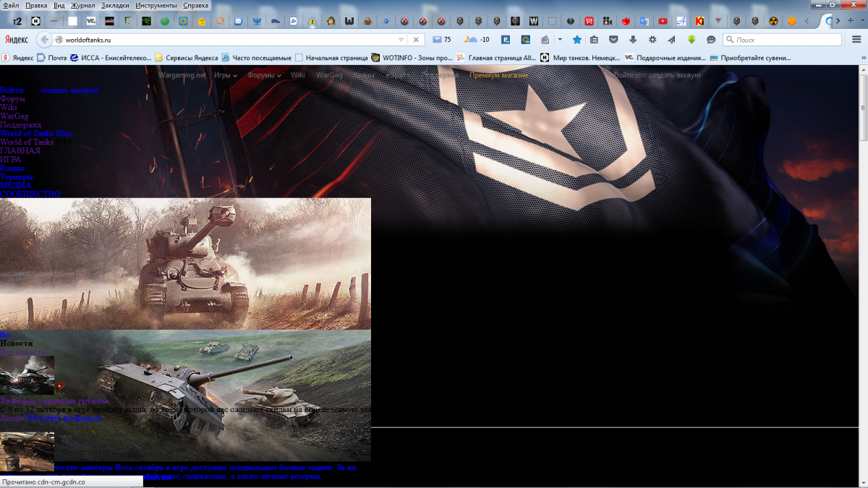The width and height of the screenshot is (868, 488).
Task: Open the Мир танков. Немецк bookmark
Action: click(580, 58)
